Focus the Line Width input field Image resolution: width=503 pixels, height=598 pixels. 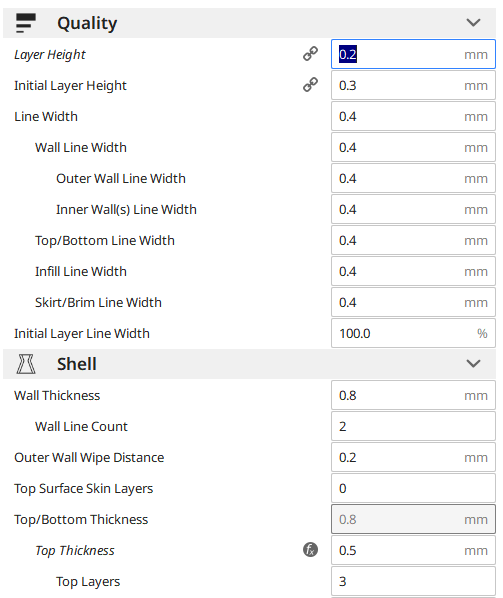(x=413, y=116)
